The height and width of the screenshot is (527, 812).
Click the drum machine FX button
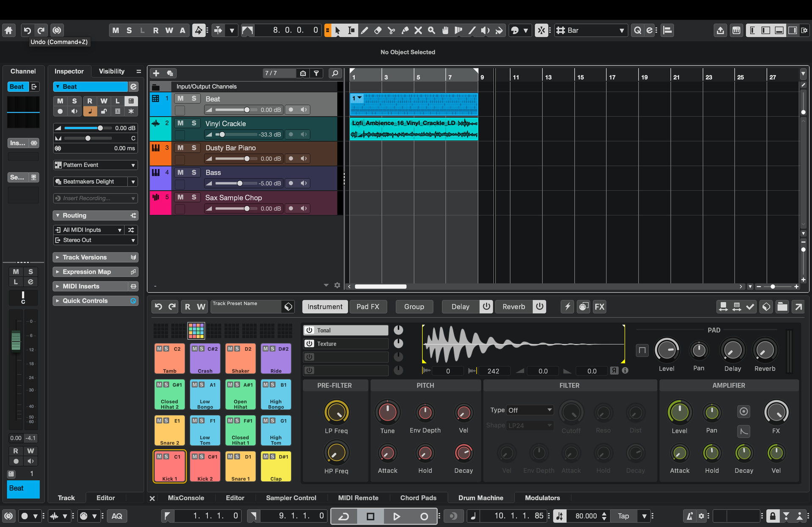pyautogui.click(x=600, y=307)
